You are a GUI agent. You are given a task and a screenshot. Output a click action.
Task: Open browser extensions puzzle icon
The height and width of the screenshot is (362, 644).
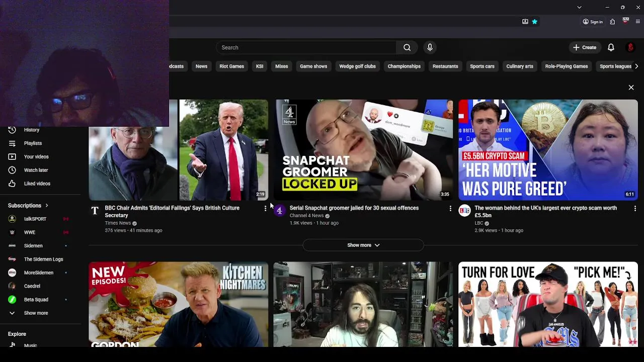612,22
